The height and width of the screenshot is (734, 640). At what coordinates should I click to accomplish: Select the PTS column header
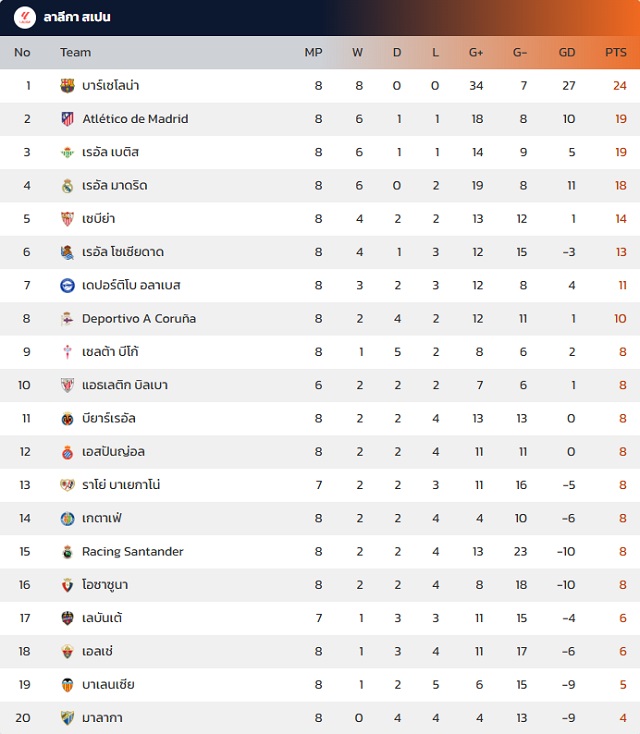click(x=615, y=52)
